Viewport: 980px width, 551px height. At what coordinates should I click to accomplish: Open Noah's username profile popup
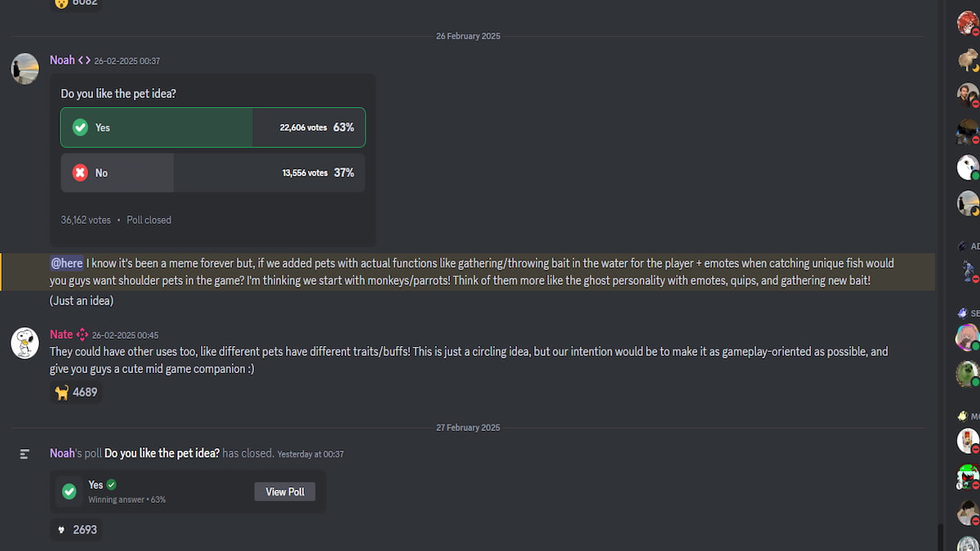tap(62, 60)
